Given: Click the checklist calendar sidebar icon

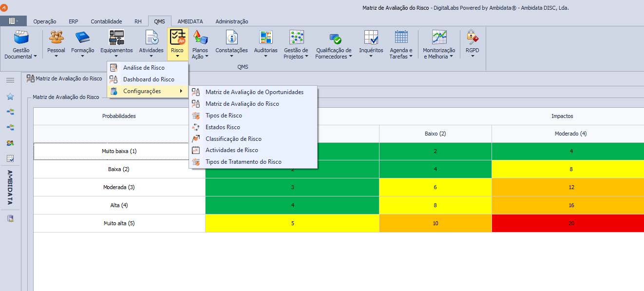Looking at the screenshot, I should coord(10,158).
